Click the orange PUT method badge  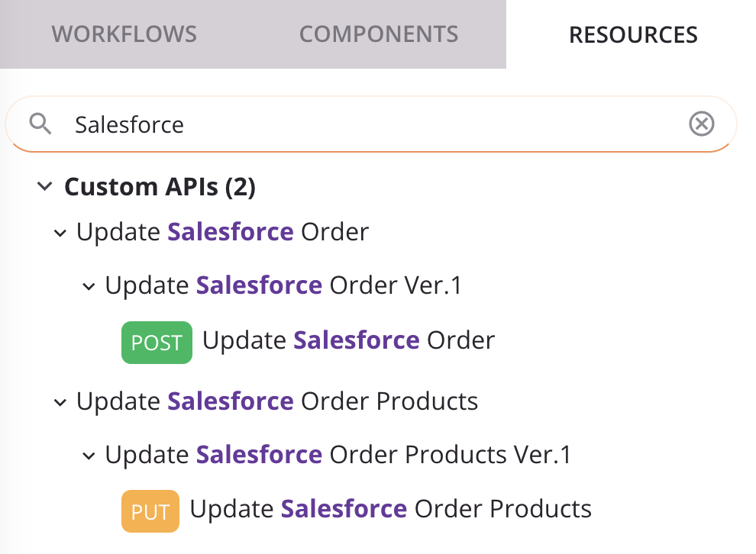pos(150,511)
